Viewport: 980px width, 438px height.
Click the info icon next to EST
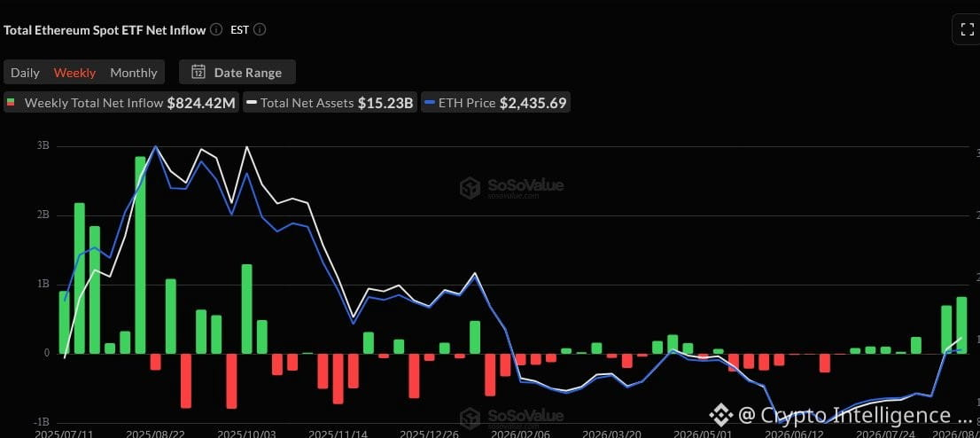260,29
